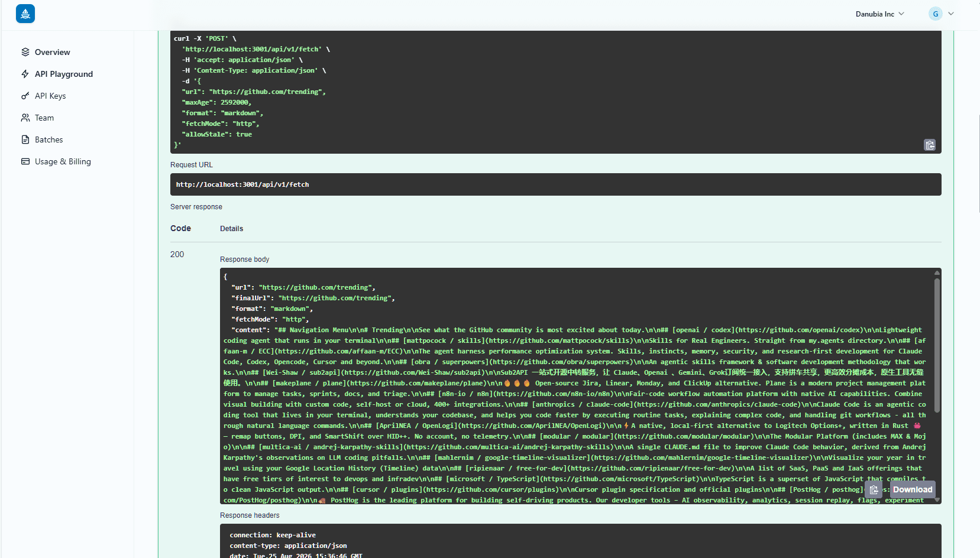Viewport: 980px width, 558px height.
Task: Click the Batches document icon
Action: (x=25, y=139)
